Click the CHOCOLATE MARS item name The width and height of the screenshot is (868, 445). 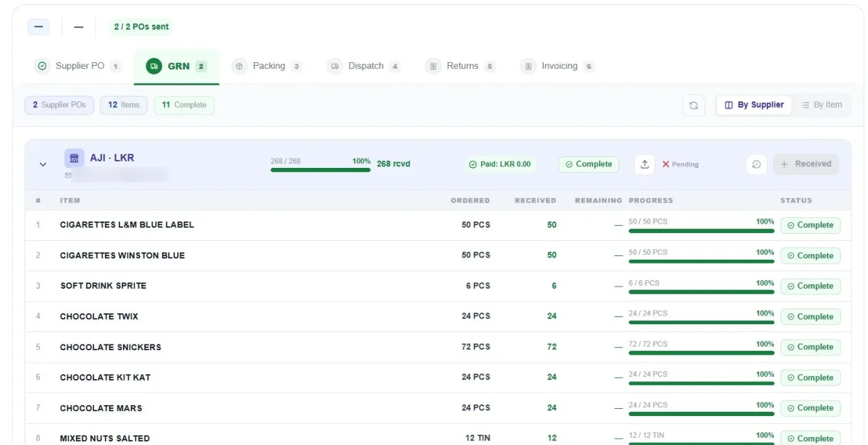coord(101,408)
